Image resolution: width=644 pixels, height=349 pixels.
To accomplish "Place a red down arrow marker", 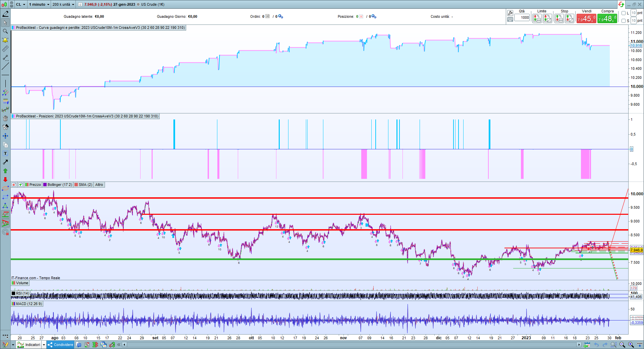I will (5, 180).
